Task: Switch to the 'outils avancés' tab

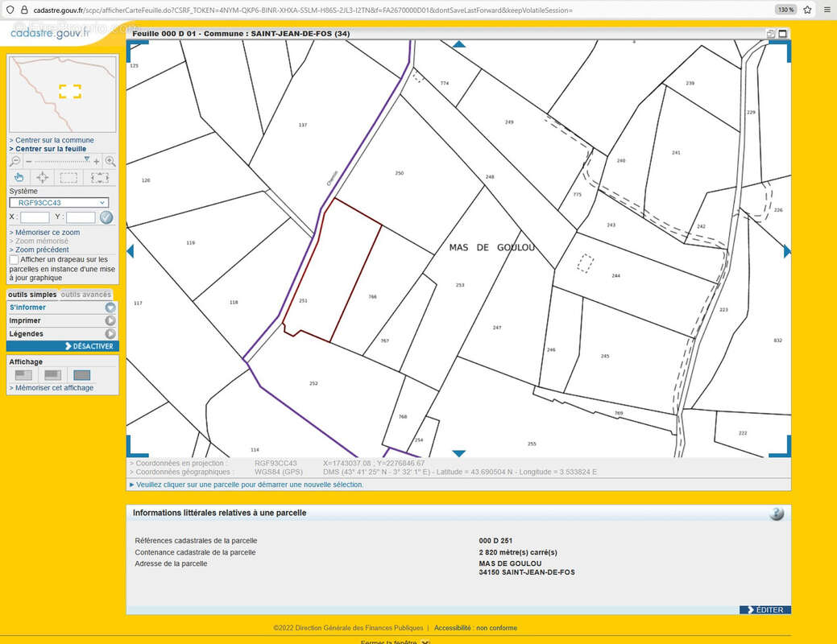Action: tap(86, 295)
